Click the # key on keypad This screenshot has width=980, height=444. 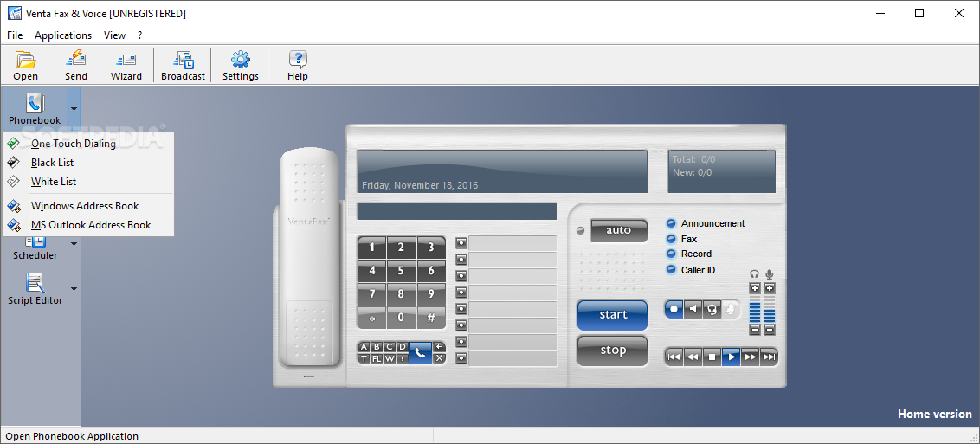pyautogui.click(x=431, y=318)
